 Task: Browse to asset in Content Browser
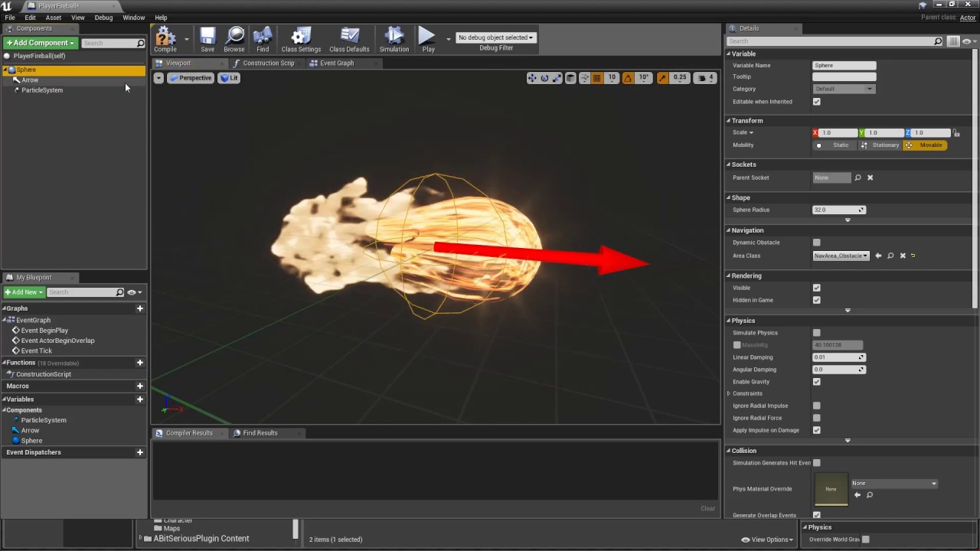234,40
